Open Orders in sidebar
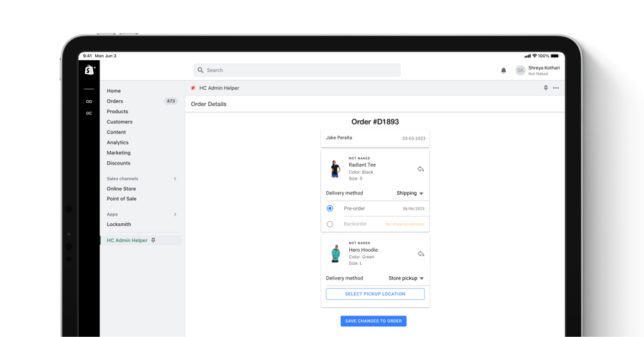This screenshot has height=337, width=644. (115, 101)
